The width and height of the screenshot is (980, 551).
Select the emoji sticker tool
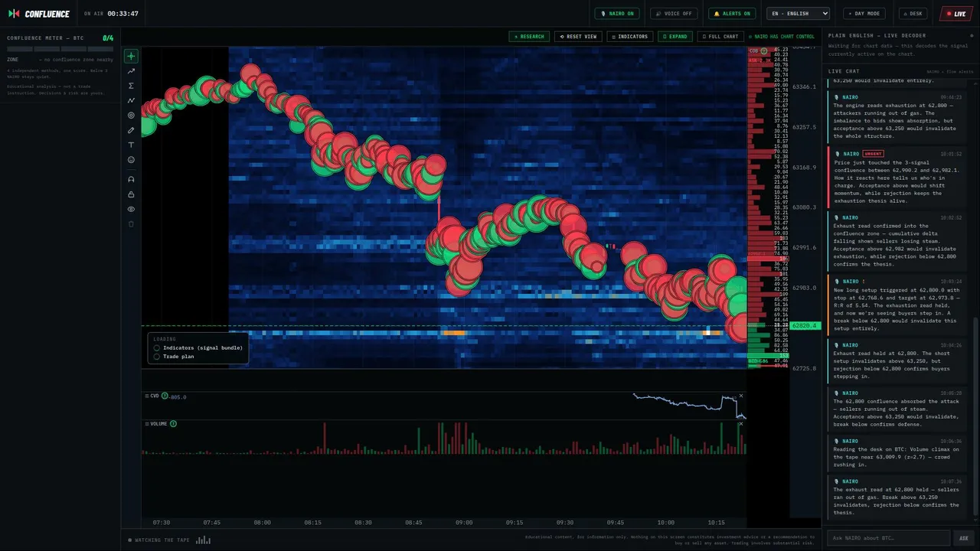click(131, 160)
